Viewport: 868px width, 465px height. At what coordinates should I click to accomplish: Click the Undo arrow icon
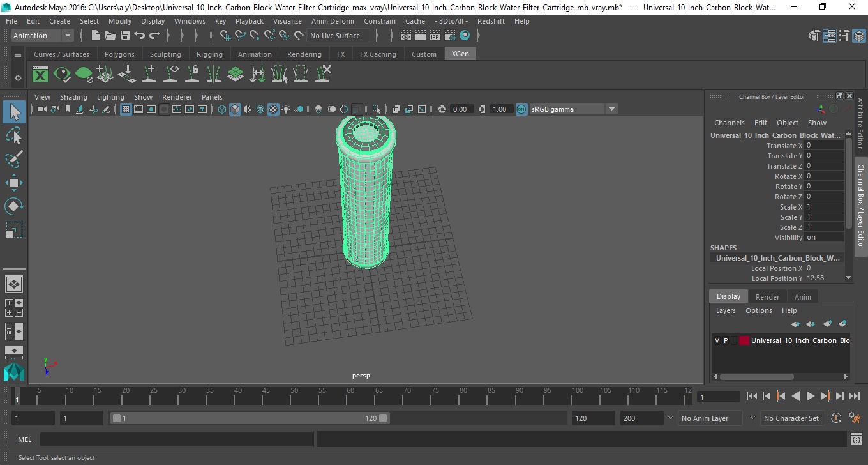coord(140,36)
